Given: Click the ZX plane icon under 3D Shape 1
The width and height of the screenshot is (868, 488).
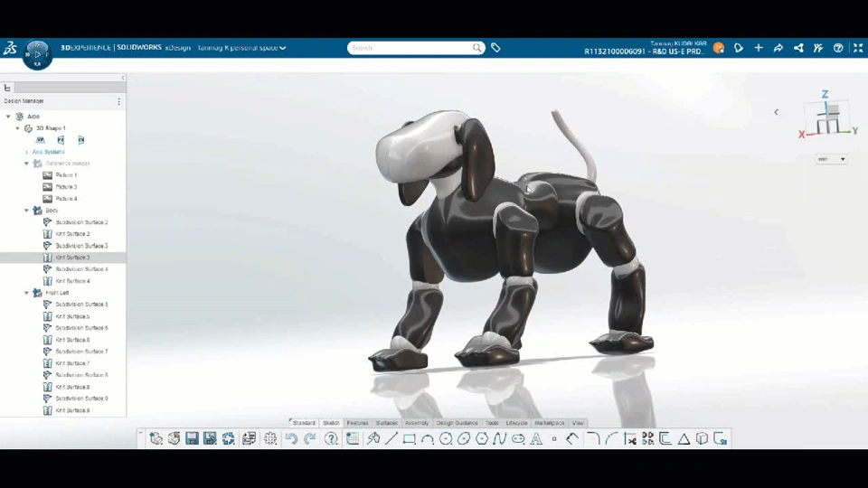Looking at the screenshot, I should (x=80, y=140).
